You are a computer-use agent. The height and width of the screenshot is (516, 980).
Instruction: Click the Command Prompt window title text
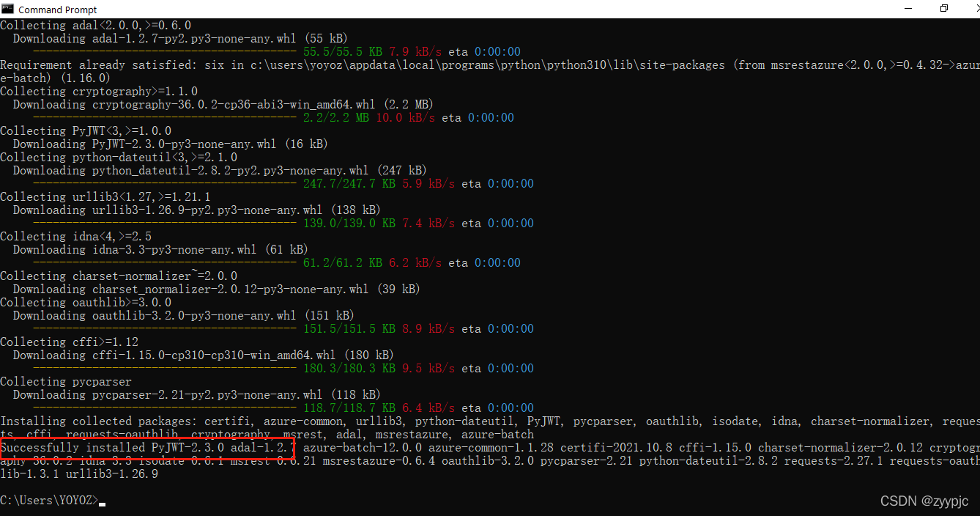[58, 10]
